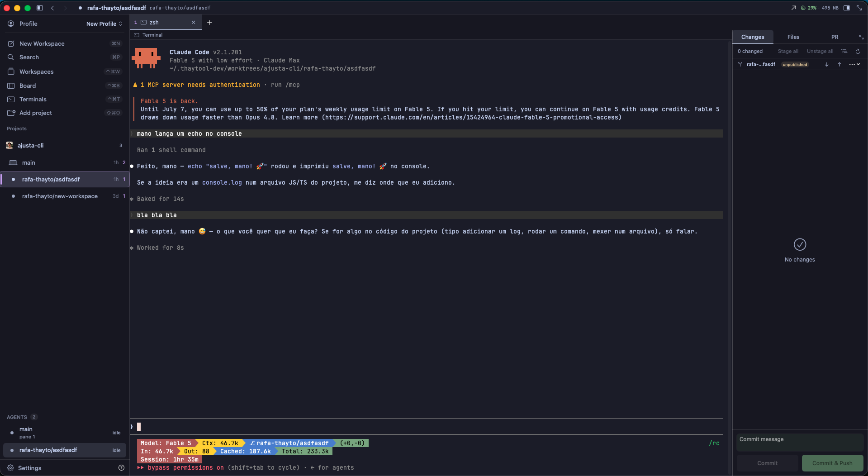This screenshot has width=868, height=476.
Task: Switch to the zsh terminal tab
Action: pos(165,22)
